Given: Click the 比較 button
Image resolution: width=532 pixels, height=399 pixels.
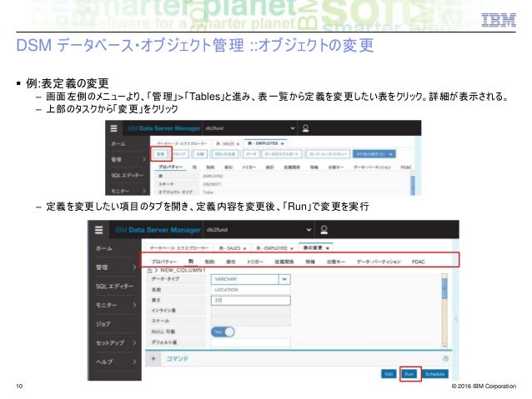Looking at the screenshot, I should tap(200, 154).
